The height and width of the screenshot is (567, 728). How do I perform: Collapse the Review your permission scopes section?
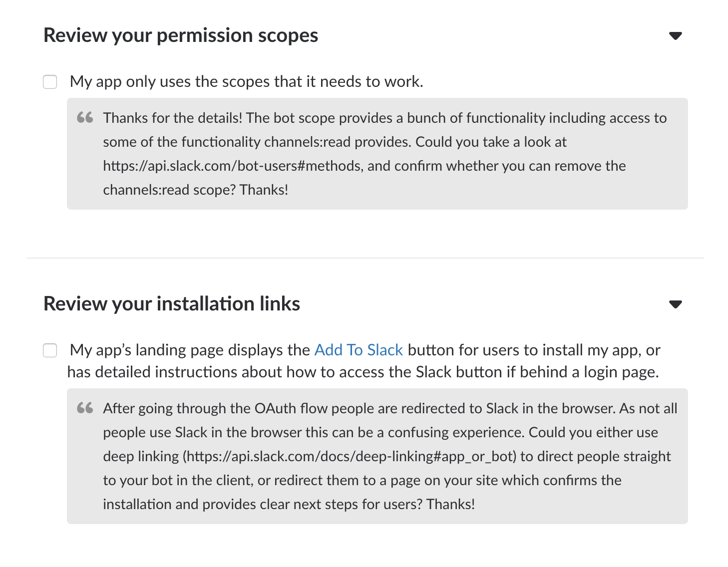(676, 35)
